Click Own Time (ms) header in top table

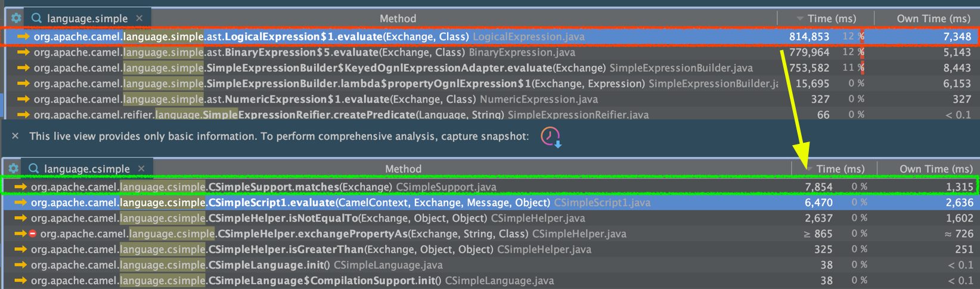(933, 19)
